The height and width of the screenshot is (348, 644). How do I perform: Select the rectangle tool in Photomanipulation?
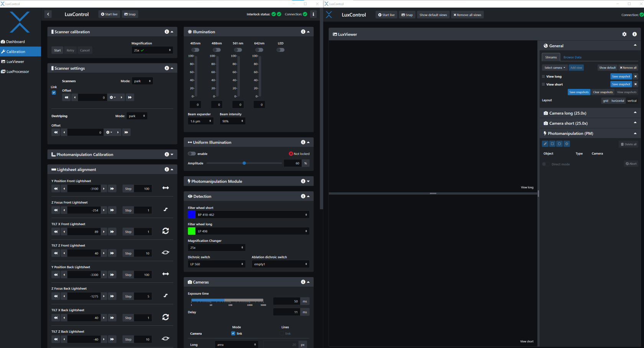tap(552, 144)
